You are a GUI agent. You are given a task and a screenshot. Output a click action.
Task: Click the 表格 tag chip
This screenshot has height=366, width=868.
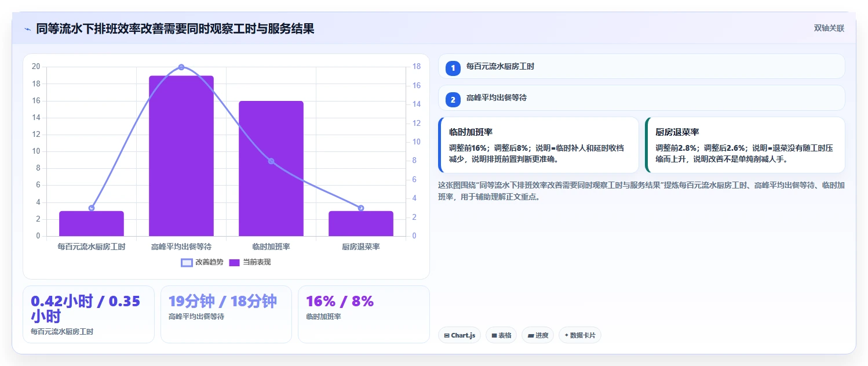(501, 335)
